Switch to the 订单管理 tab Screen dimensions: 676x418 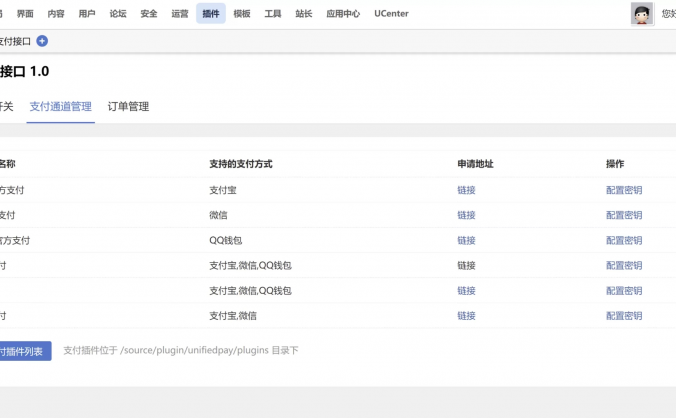coord(128,106)
